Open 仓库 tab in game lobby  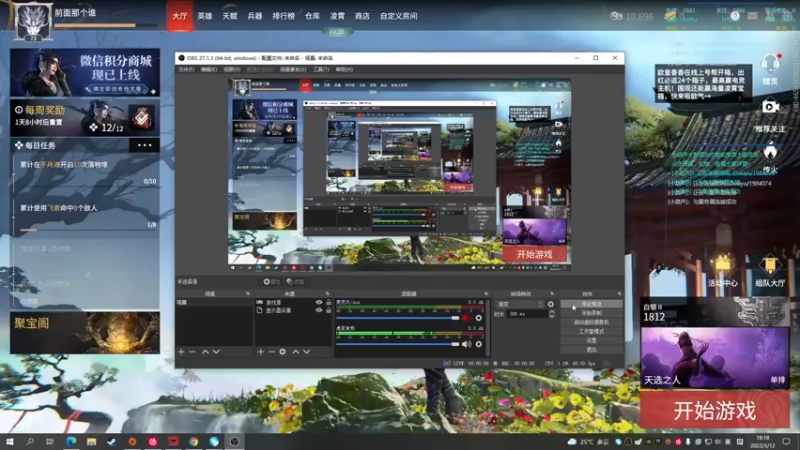[312, 16]
